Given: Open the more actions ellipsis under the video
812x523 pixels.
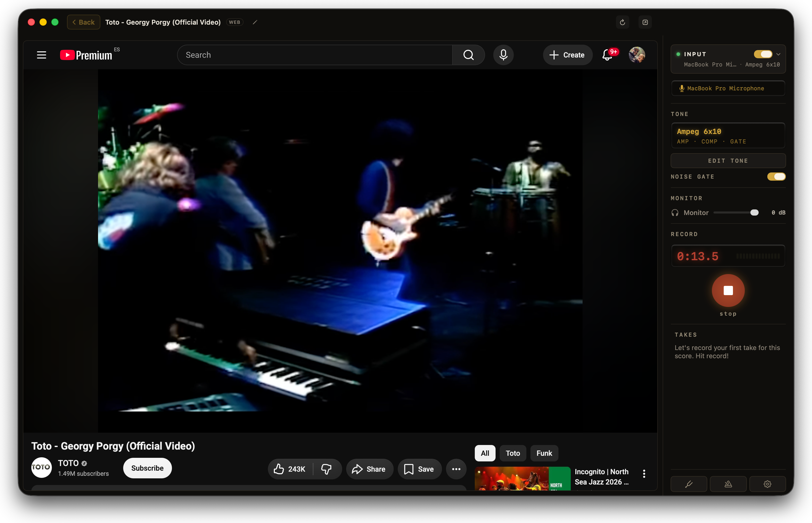Looking at the screenshot, I should pos(456,469).
